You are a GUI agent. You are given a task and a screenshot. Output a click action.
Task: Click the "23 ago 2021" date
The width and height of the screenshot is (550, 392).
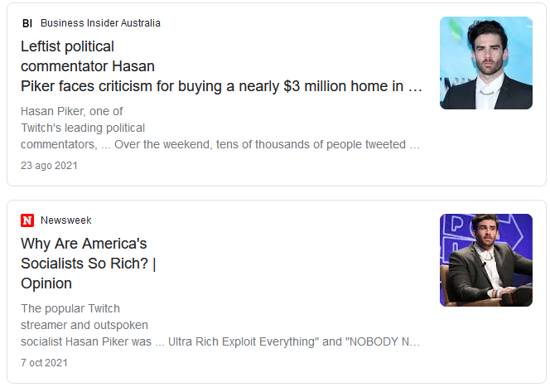(x=49, y=166)
